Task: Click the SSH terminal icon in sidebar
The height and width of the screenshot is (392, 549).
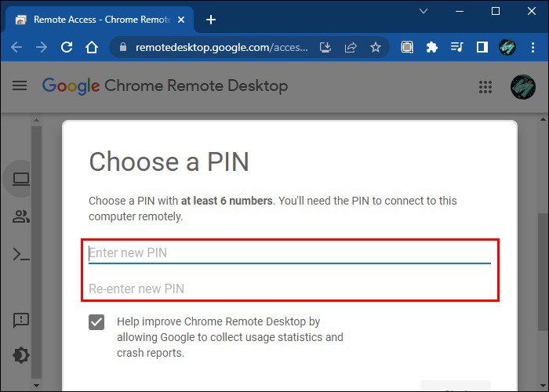Action: pos(21,254)
